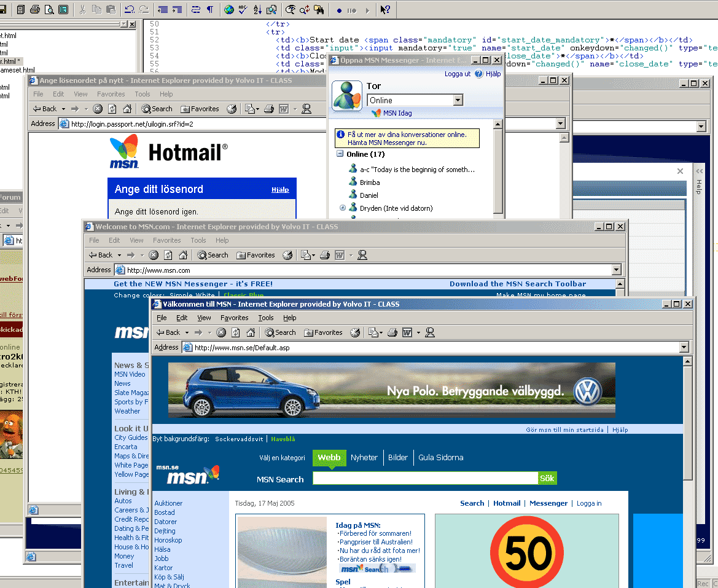Screen dimensions: 718x588
Task: Click Print icon in Hotmail login window toolbar
Action: [x=269, y=109]
